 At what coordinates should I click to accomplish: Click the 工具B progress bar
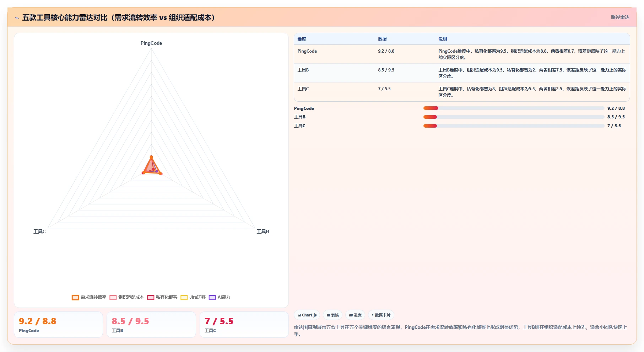coord(514,117)
